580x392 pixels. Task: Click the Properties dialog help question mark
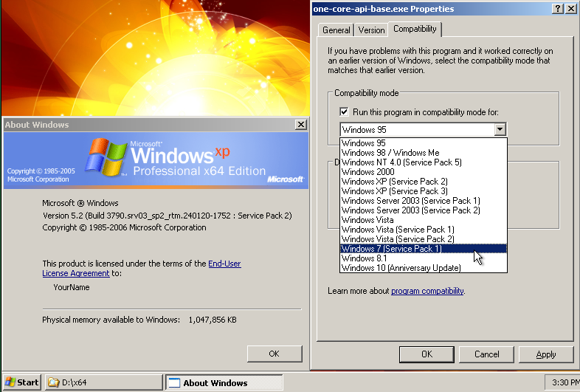557,9
